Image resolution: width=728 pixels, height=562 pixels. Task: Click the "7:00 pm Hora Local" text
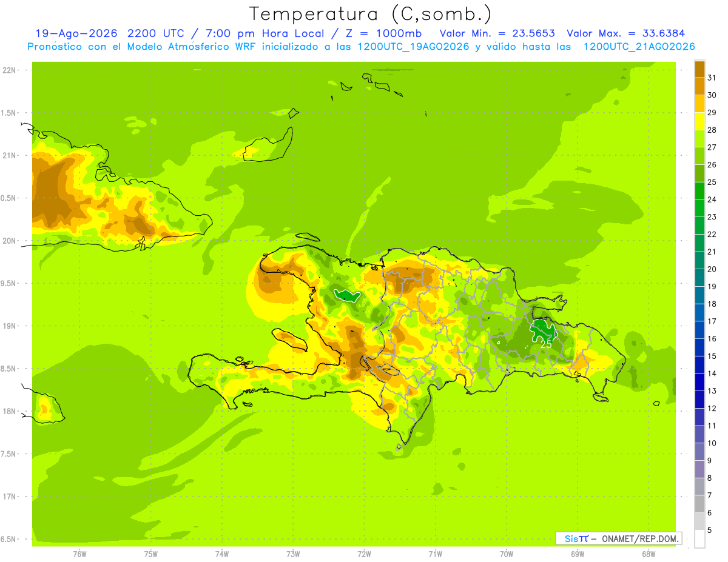(265, 33)
